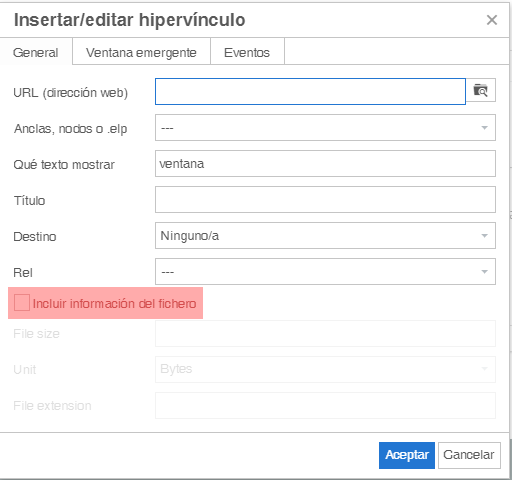This screenshot has width=512, height=480.
Task: Click the File size input field
Action: click(x=325, y=334)
